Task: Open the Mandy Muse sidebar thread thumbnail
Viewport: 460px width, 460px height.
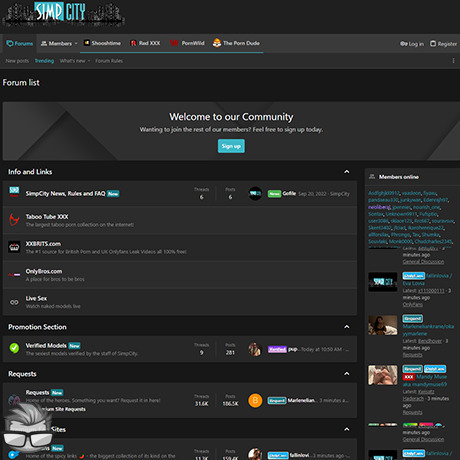Action: 383,375
